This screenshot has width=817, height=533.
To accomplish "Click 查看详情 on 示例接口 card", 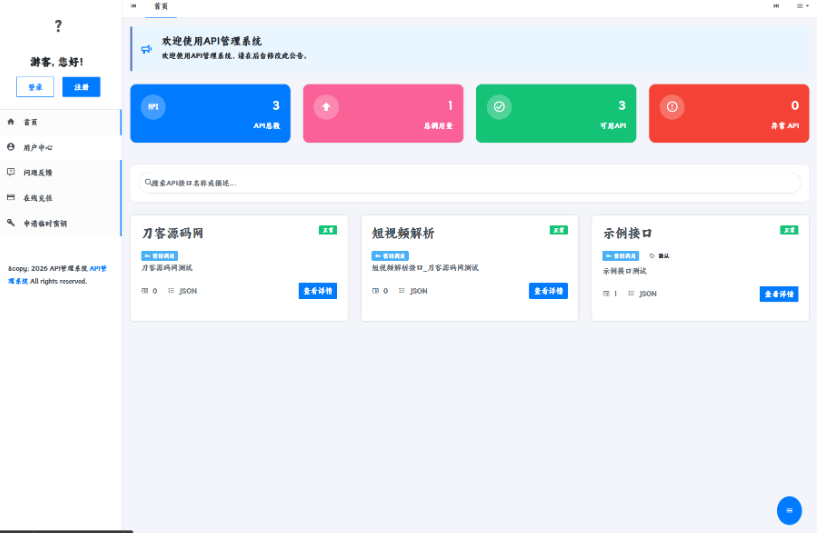I will coord(779,294).
